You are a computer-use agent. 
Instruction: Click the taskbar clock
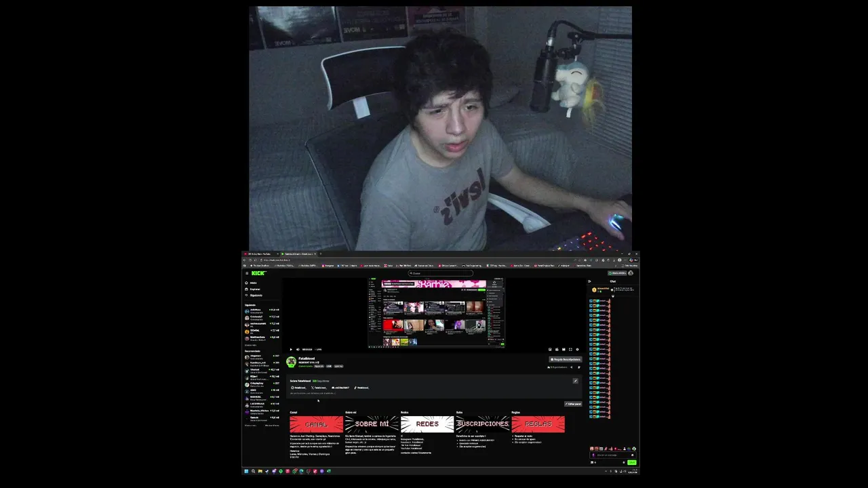tap(632, 471)
